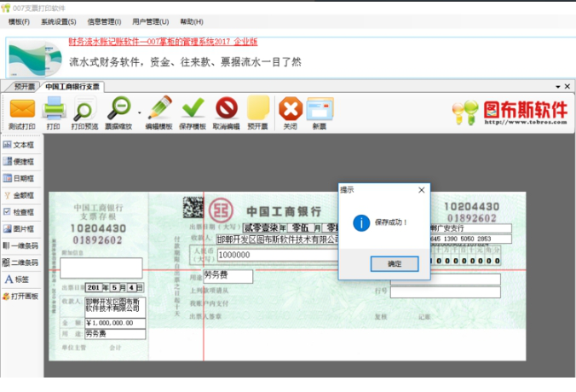Image resolution: width=576 pixels, height=392 pixels.
Task: Close the 提示 dialog with X
Action: coord(422,190)
